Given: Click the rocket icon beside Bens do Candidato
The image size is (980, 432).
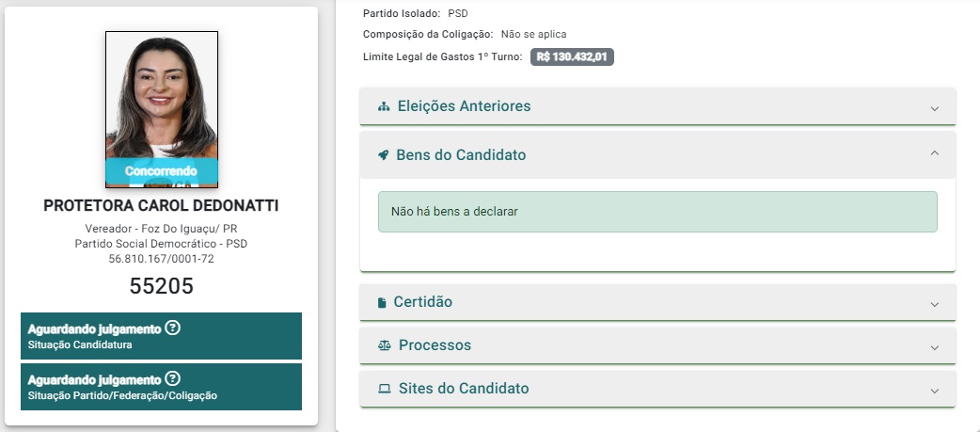Looking at the screenshot, I should point(384,155).
